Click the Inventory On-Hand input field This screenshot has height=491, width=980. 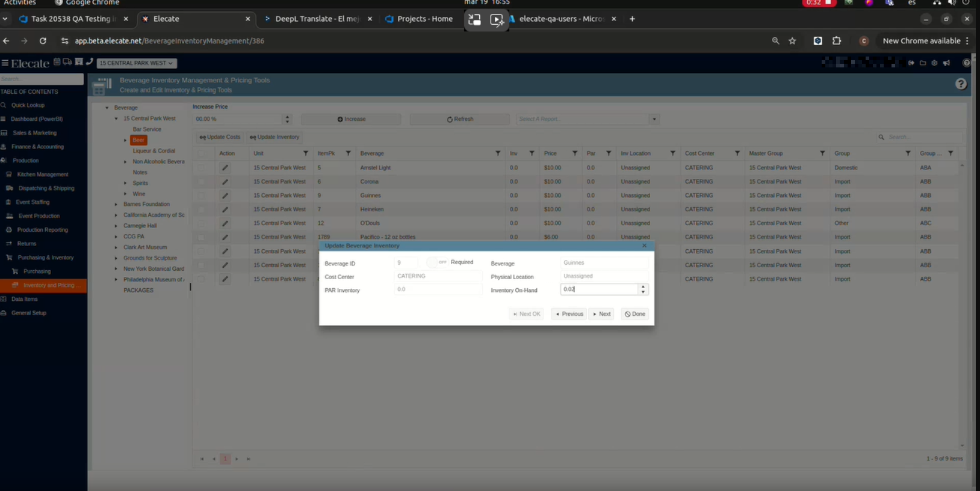pyautogui.click(x=598, y=289)
